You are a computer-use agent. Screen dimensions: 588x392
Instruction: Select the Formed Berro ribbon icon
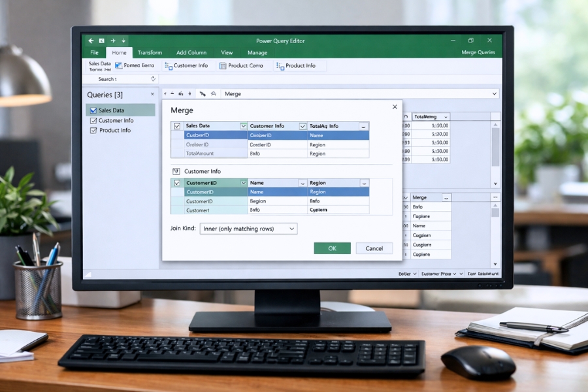click(118, 65)
